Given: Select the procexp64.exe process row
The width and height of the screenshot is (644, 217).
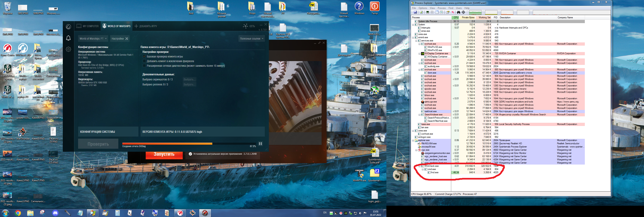Looking at the screenshot, I should tap(498, 147).
